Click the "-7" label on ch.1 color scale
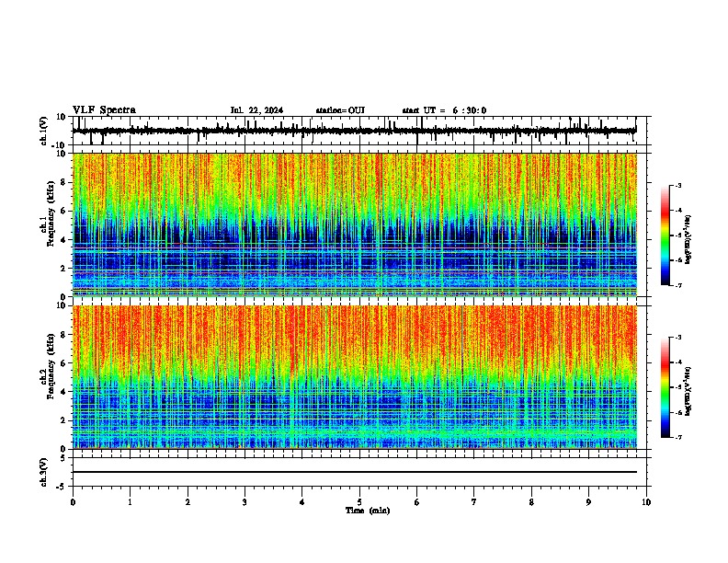Image resolution: width=728 pixels, height=563 pixels. [677, 285]
